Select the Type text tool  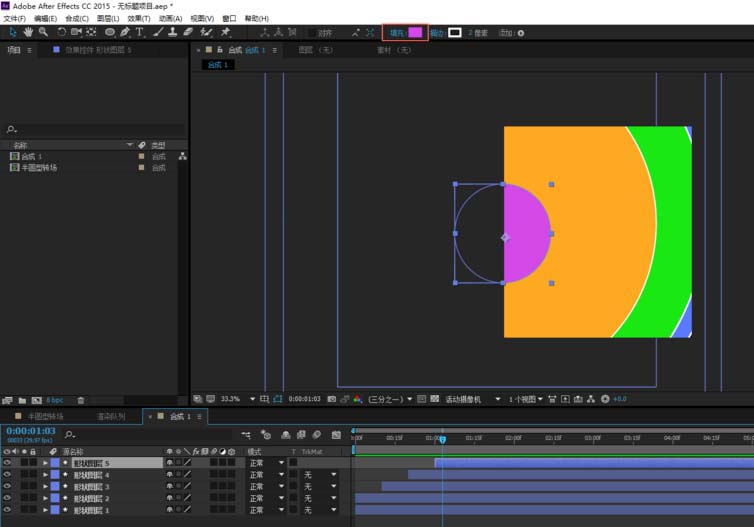click(140, 32)
